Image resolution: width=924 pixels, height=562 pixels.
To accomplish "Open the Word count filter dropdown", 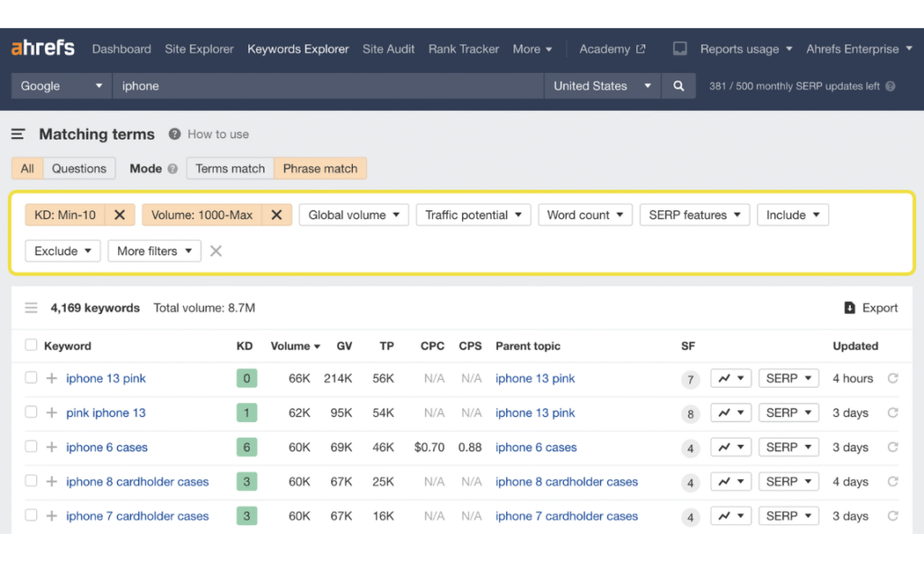I will coord(585,215).
